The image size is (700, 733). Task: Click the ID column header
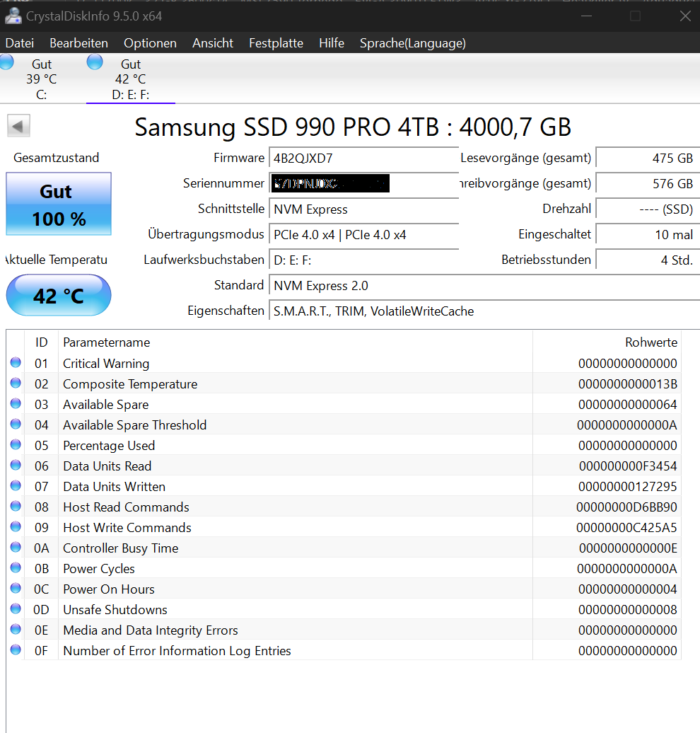point(41,342)
